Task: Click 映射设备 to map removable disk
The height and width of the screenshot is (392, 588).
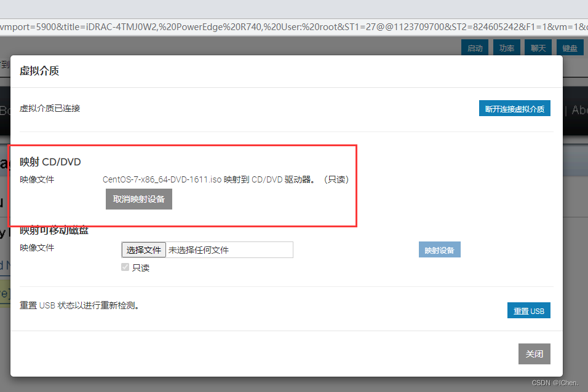Action: tap(439, 249)
